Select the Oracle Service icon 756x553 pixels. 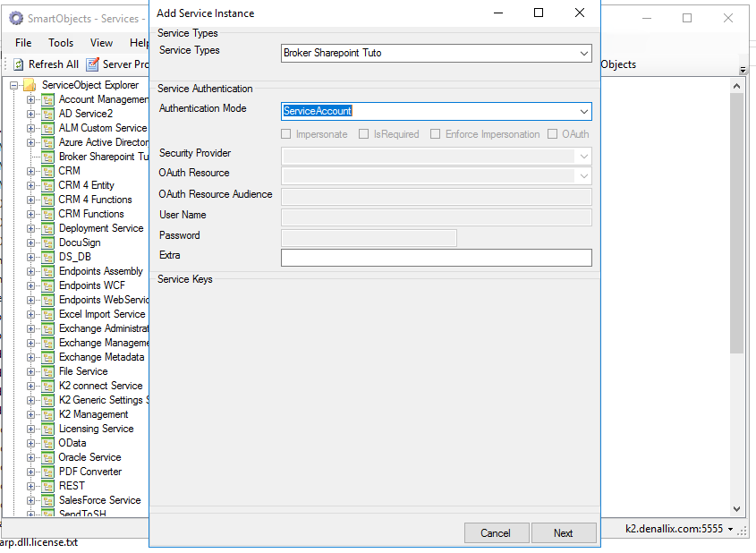point(47,457)
